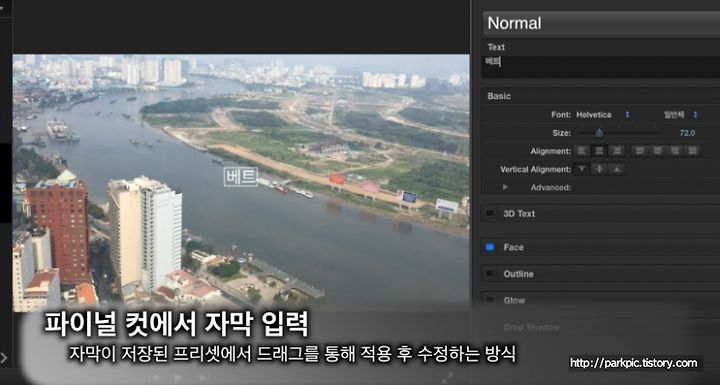The image size is (720, 385).
Task: Enable the Outline checkbox
Action: (490, 274)
